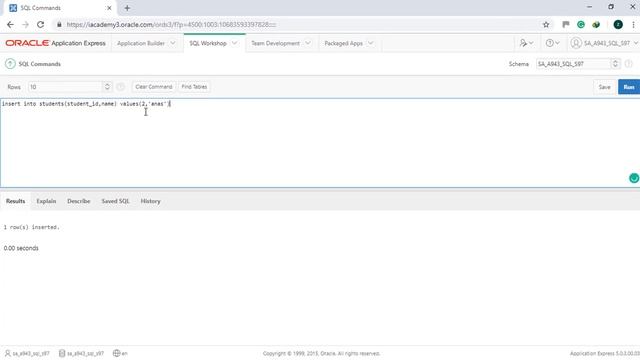Click the browser address bar URL
The image size is (640, 360).
click(x=171, y=24)
